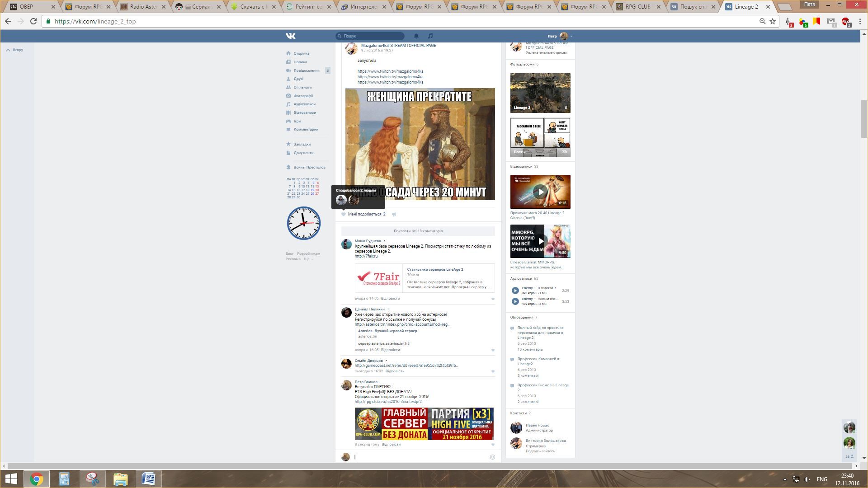Open Павел Новак contact profile
This screenshot has height=488, width=868.
pyautogui.click(x=537, y=425)
